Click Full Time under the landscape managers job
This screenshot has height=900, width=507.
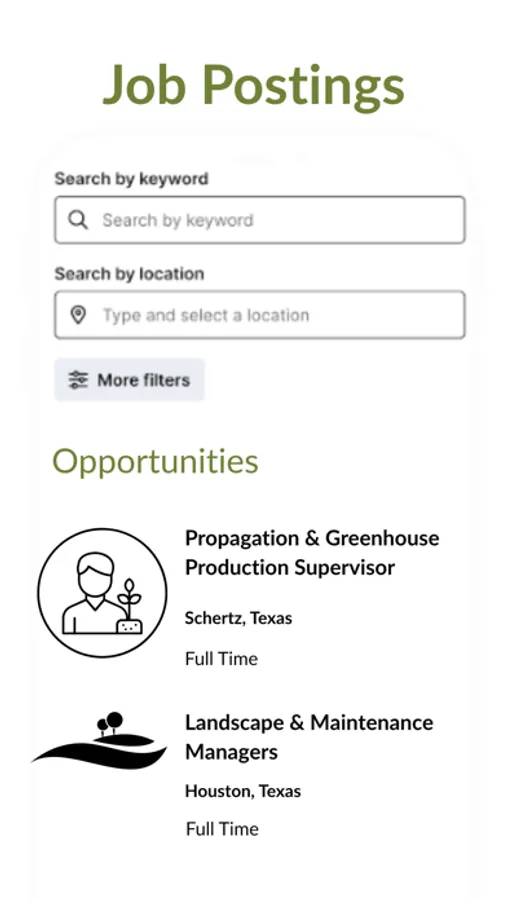tap(222, 829)
